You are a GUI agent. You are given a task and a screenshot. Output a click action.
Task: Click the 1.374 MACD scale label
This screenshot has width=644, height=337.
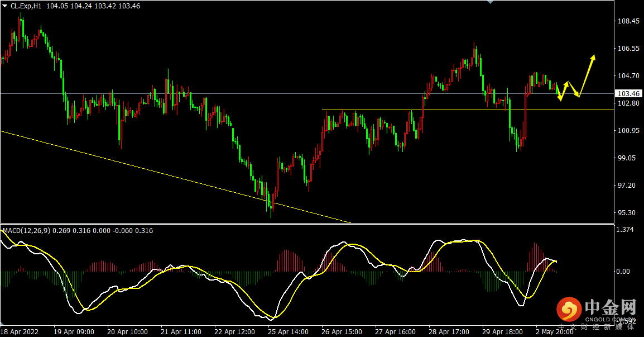point(624,230)
